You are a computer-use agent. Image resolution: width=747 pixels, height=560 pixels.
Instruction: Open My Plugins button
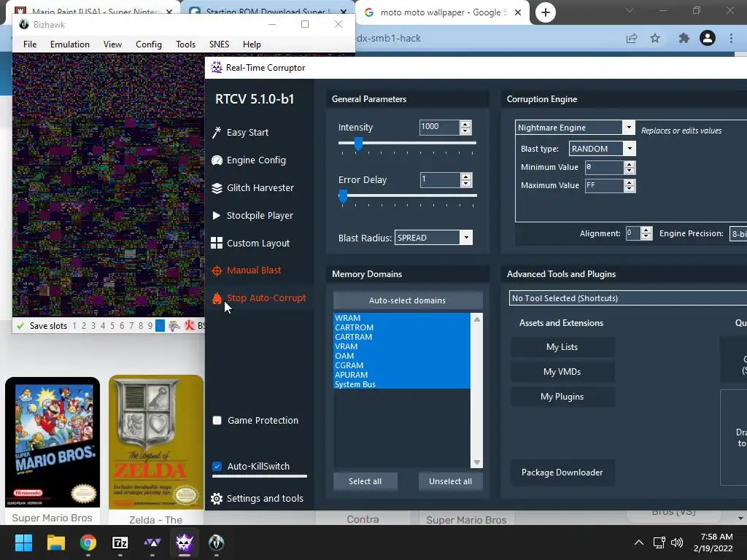[x=562, y=397]
